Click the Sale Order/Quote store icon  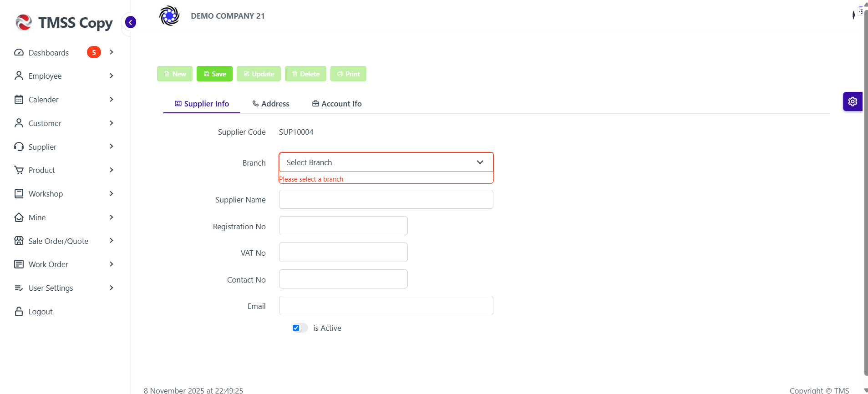19,241
